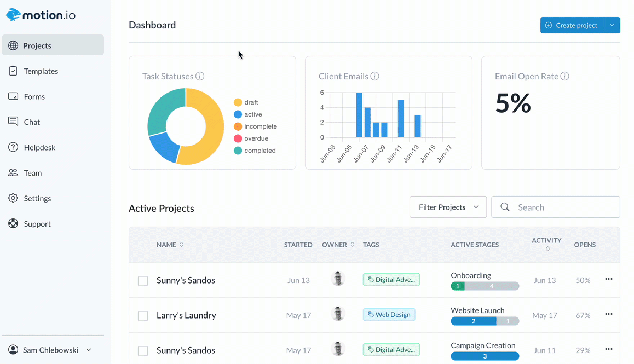
Task: Click the Task Statuses info icon
Action: 200,76
